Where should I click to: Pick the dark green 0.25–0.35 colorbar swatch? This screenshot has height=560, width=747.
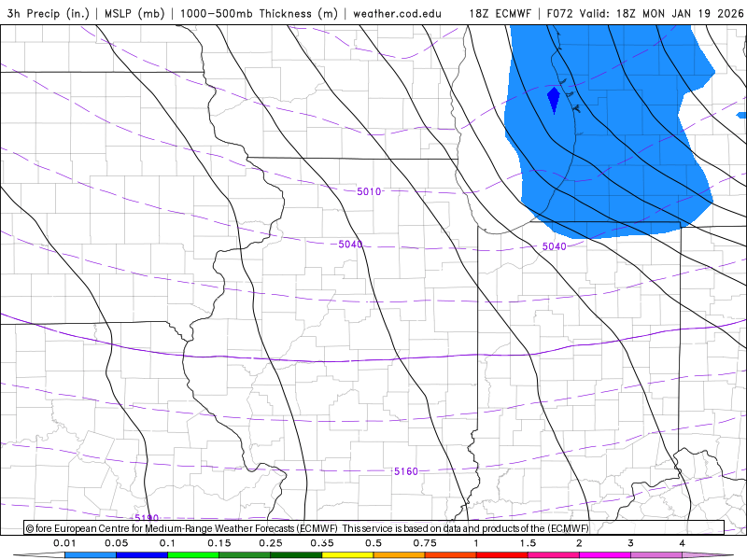(x=296, y=555)
